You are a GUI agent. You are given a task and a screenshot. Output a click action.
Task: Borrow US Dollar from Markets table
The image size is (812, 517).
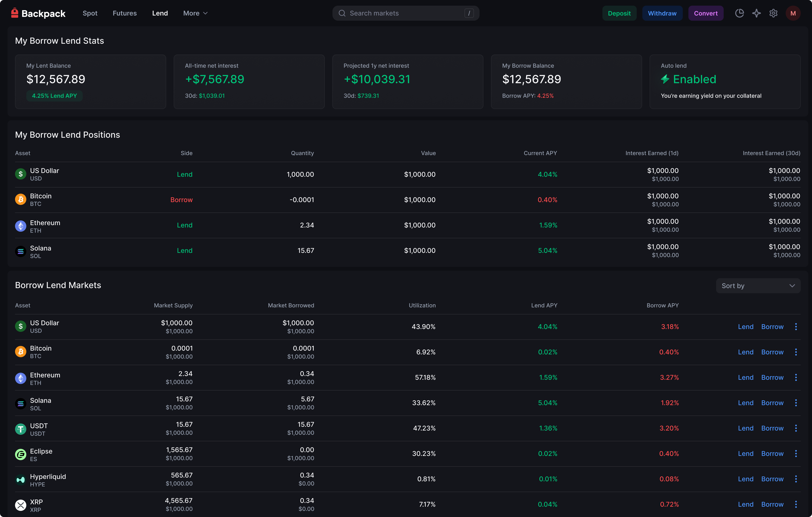[772, 326]
